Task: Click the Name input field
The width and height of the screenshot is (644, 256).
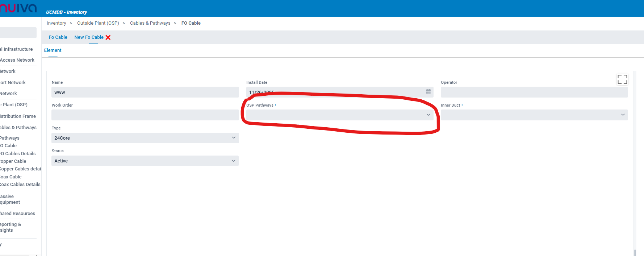Action: (x=145, y=92)
